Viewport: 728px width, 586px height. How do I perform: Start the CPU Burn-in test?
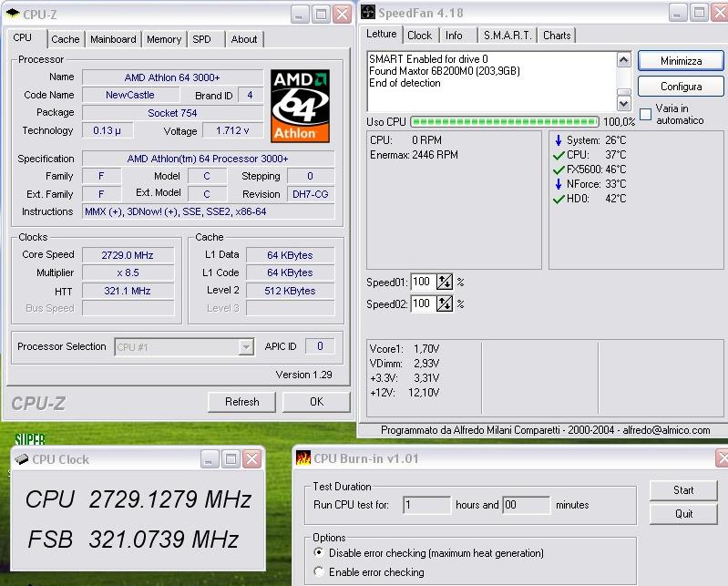683,490
